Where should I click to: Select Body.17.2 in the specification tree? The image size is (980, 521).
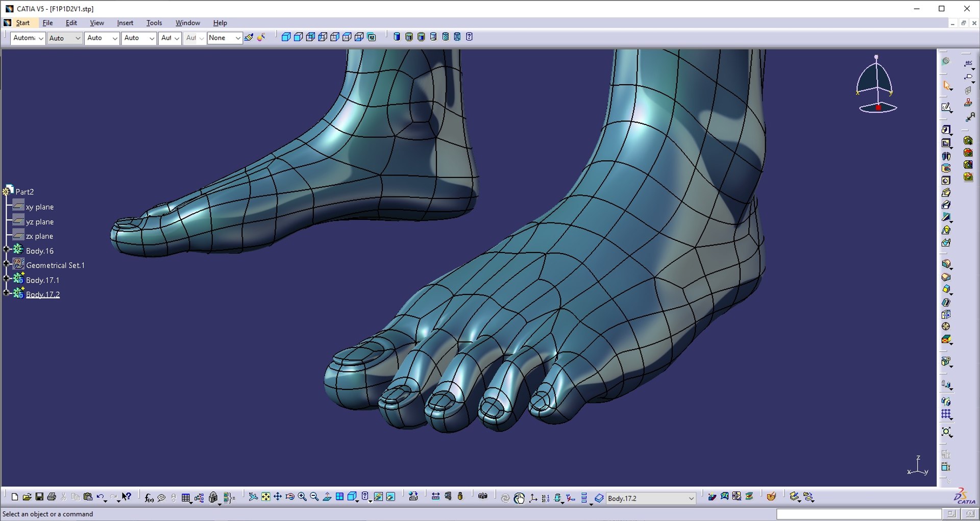tap(43, 294)
